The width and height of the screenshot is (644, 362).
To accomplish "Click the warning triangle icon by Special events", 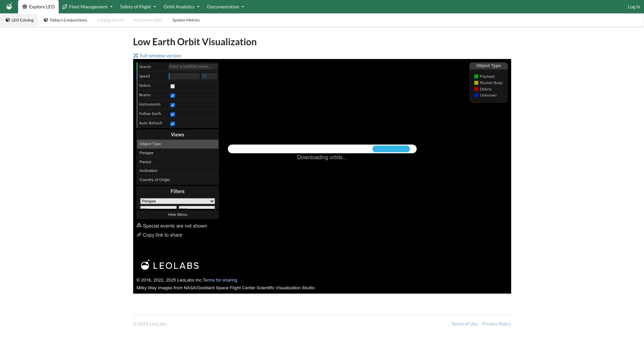I will (x=139, y=225).
